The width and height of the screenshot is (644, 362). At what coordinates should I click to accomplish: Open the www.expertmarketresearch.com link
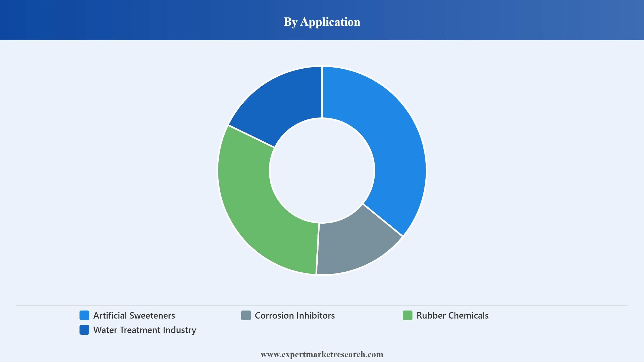(x=322, y=354)
